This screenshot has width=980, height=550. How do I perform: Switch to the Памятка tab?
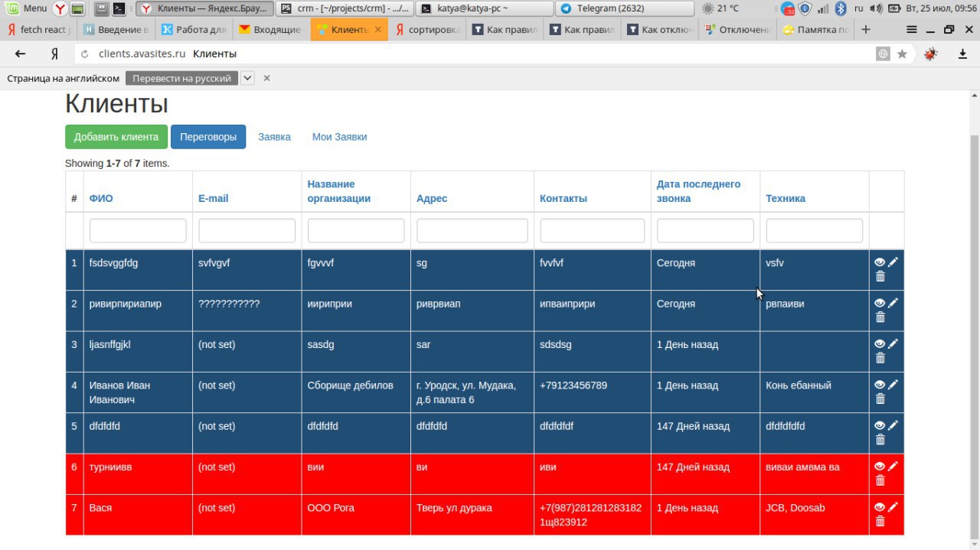click(x=815, y=30)
